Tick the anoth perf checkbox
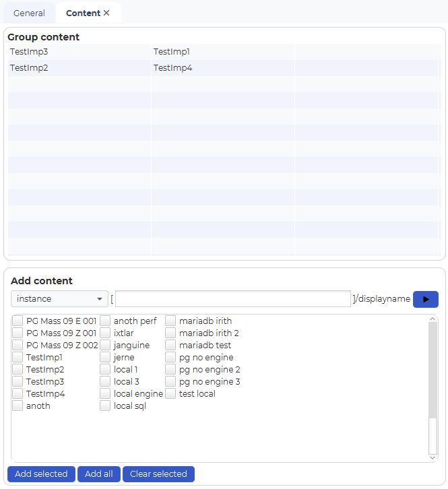The height and width of the screenshot is (489, 448). 105,321
